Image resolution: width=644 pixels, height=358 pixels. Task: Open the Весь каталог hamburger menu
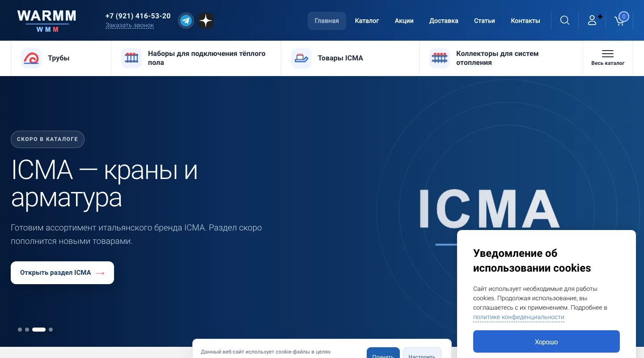coord(608,58)
